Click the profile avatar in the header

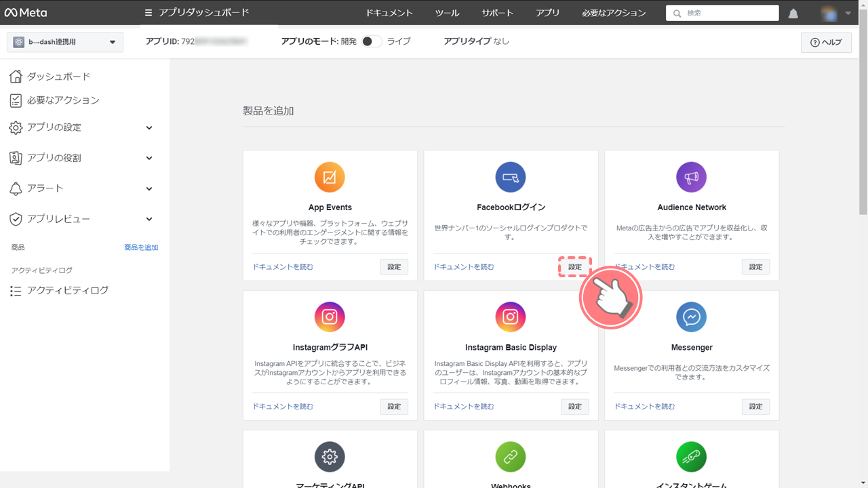828,13
